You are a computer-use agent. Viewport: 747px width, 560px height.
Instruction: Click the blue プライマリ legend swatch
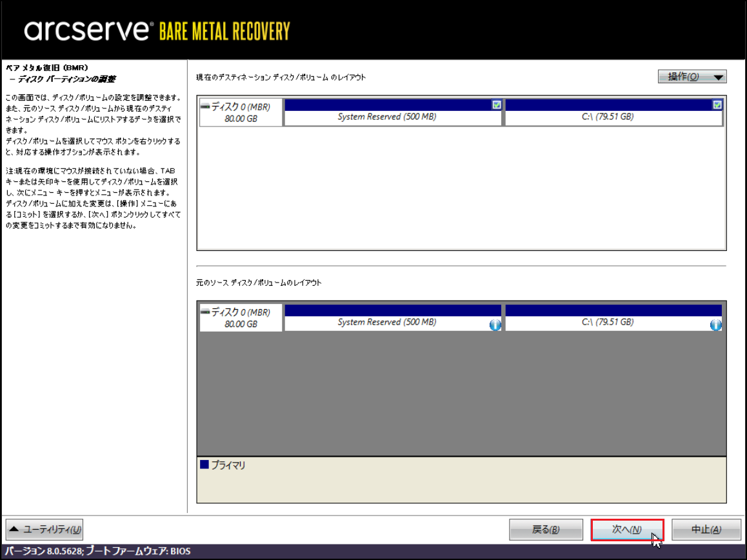204,465
